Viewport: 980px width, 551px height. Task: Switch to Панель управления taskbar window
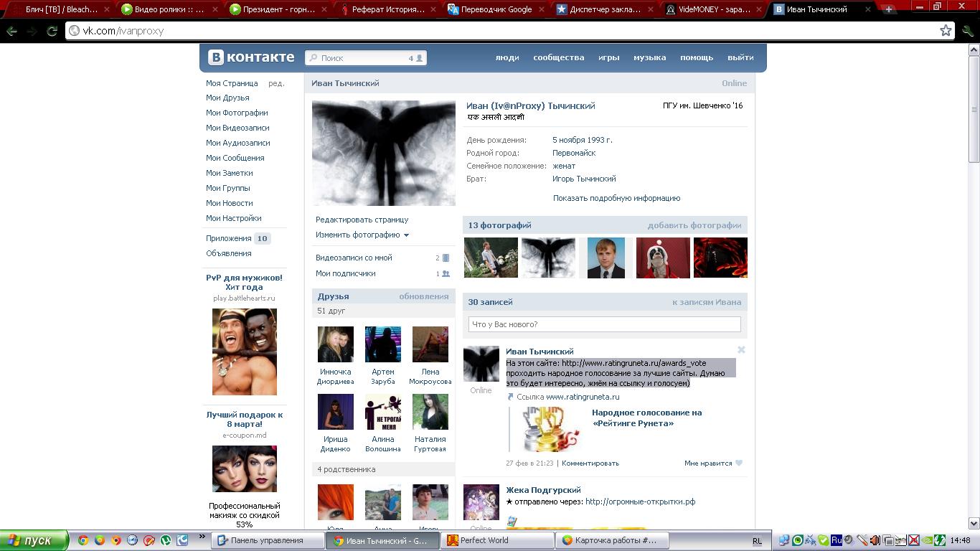tap(268, 540)
